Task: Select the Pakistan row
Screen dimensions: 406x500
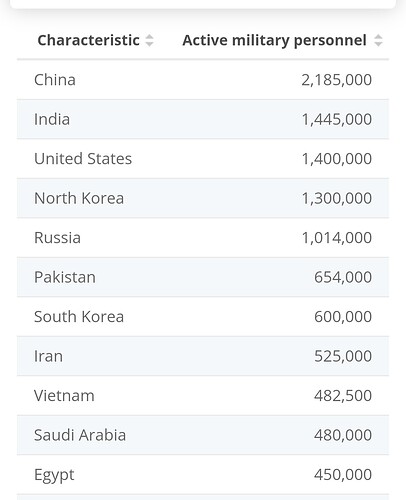Action: pos(203,277)
